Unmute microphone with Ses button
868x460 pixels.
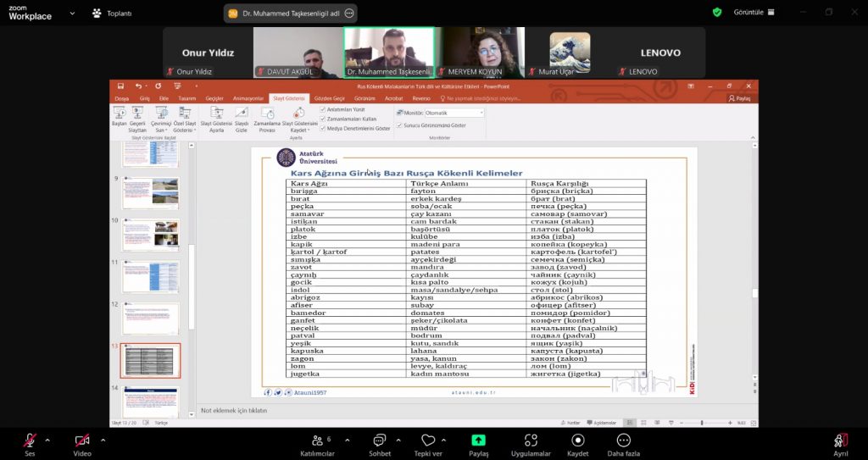pyautogui.click(x=30, y=445)
